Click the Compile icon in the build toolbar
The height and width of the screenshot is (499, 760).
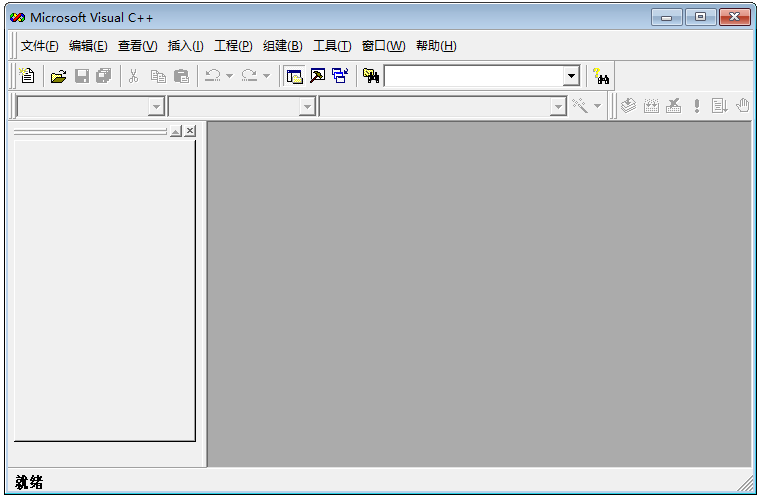pyautogui.click(x=628, y=106)
